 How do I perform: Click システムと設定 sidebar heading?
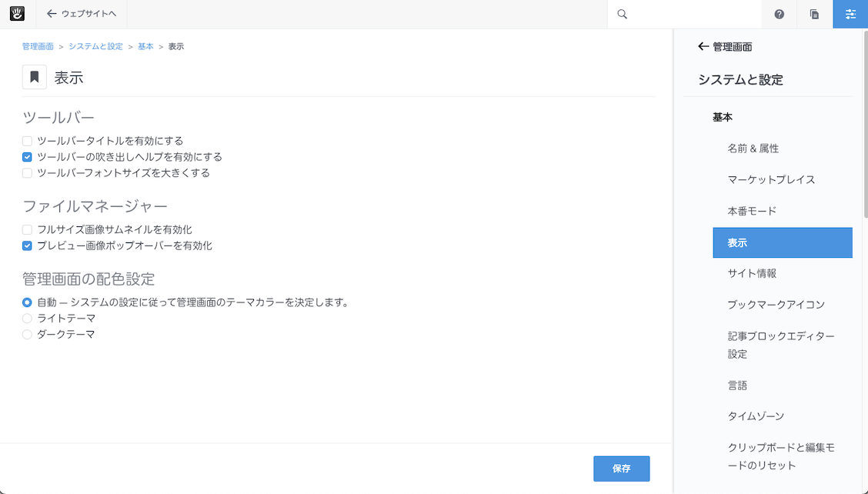point(741,80)
